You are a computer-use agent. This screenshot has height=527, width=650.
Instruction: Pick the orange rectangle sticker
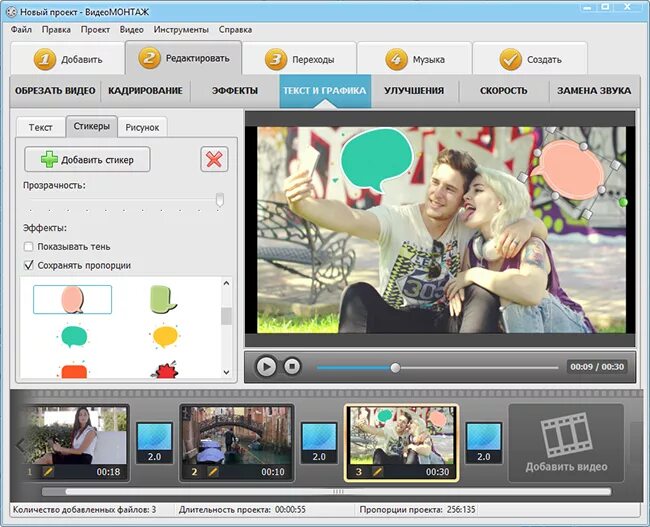(x=74, y=370)
